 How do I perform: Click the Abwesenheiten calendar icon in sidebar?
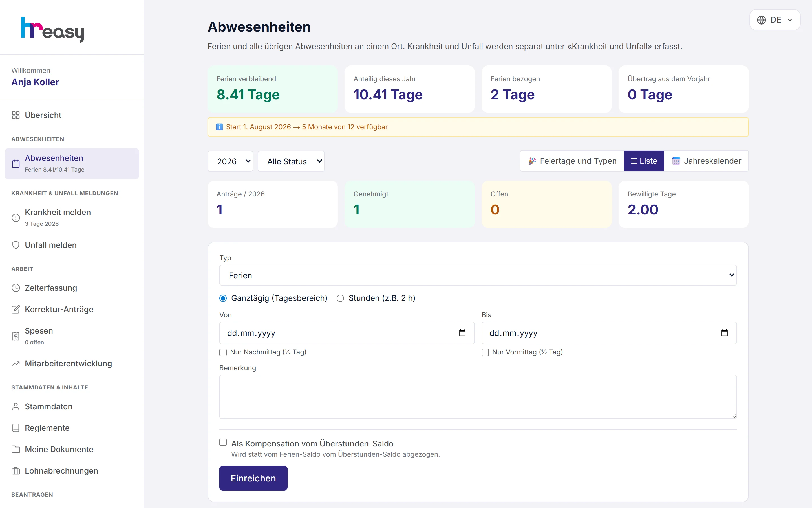[16, 164]
